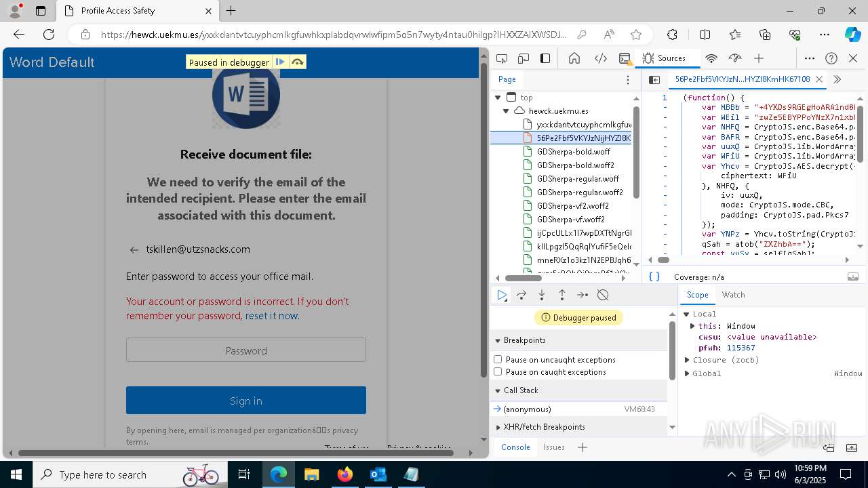Open Browser extensions puzzle icon

[672, 35]
